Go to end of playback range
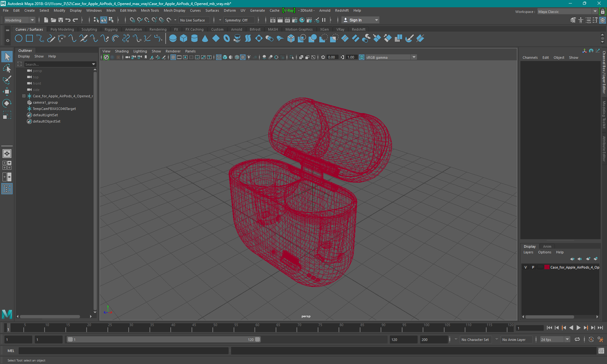The width and height of the screenshot is (607, 364). click(x=600, y=328)
